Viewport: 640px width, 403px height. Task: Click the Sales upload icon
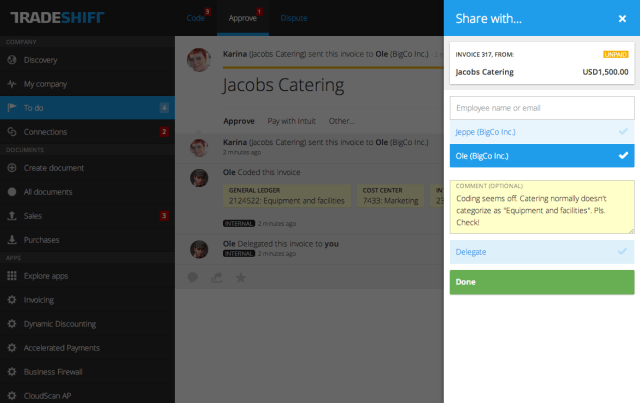[12, 216]
